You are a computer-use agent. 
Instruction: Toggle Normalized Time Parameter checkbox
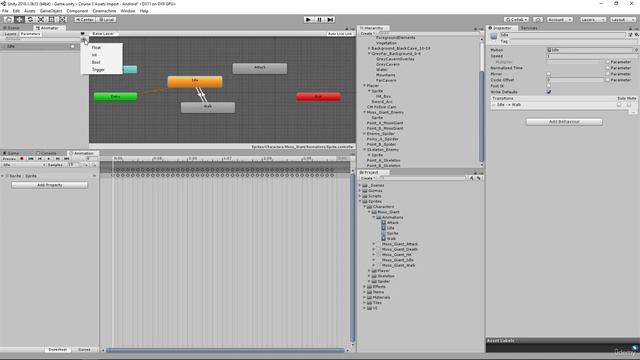coord(608,68)
